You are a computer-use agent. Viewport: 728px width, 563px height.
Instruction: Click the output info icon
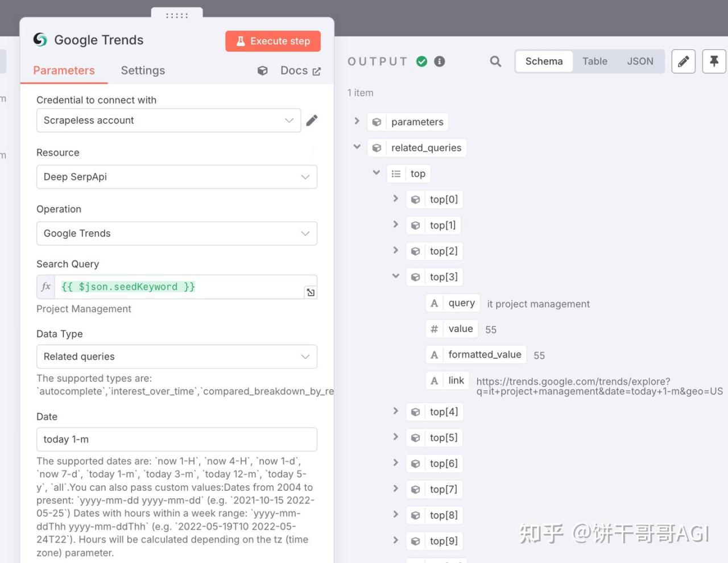pos(440,61)
